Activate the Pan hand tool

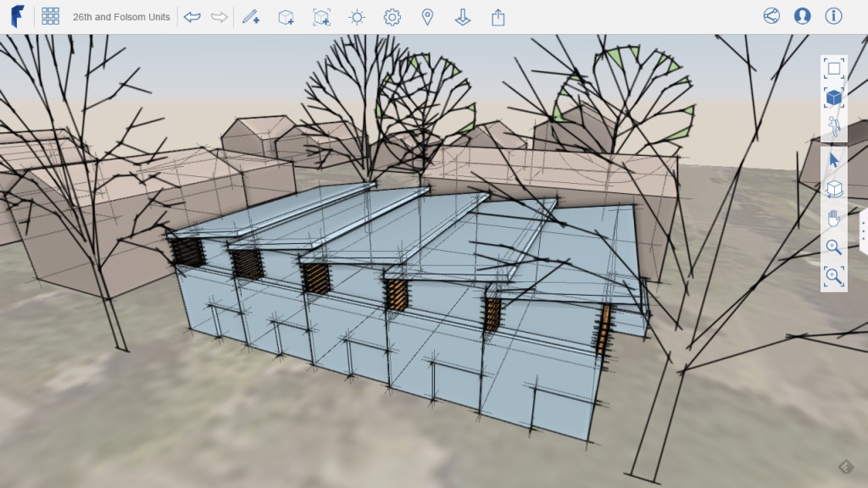pyautogui.click(x=834, y=218)
